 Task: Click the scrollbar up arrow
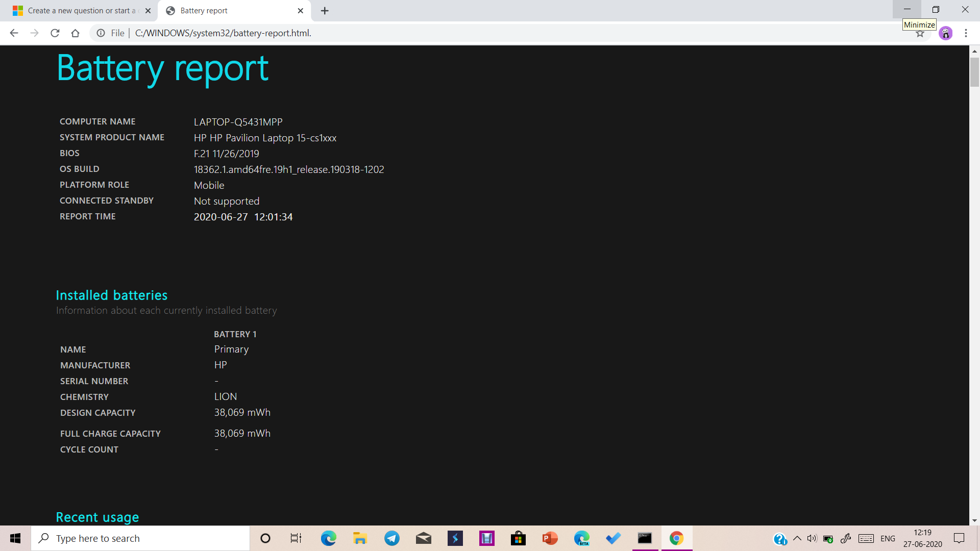[x=974, y=51]
